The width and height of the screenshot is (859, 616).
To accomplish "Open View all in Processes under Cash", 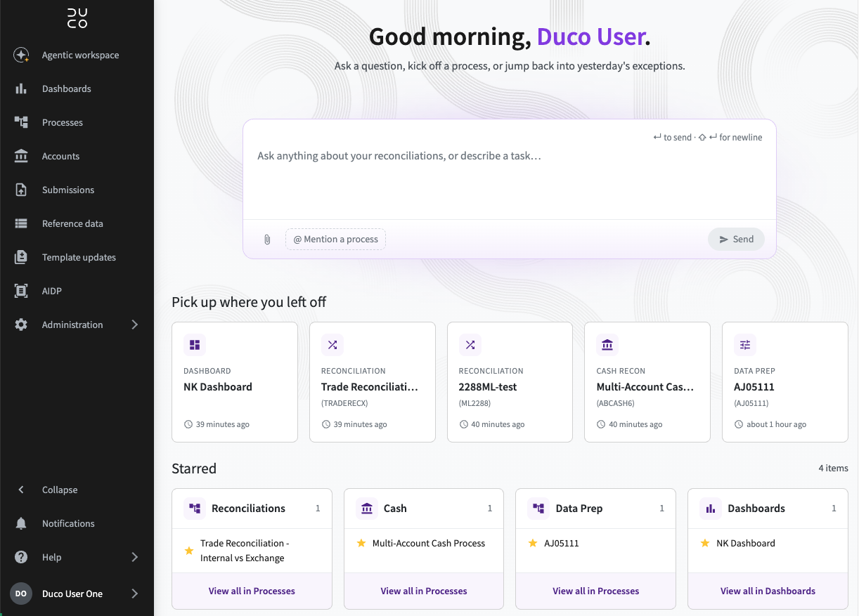I will coord(424,591).
